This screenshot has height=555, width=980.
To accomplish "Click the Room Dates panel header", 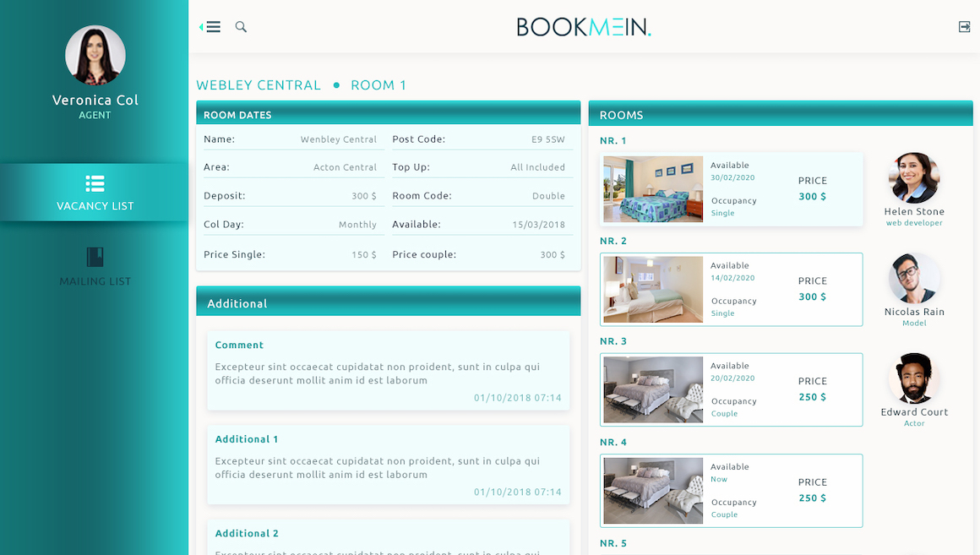I will coord(388,112).
